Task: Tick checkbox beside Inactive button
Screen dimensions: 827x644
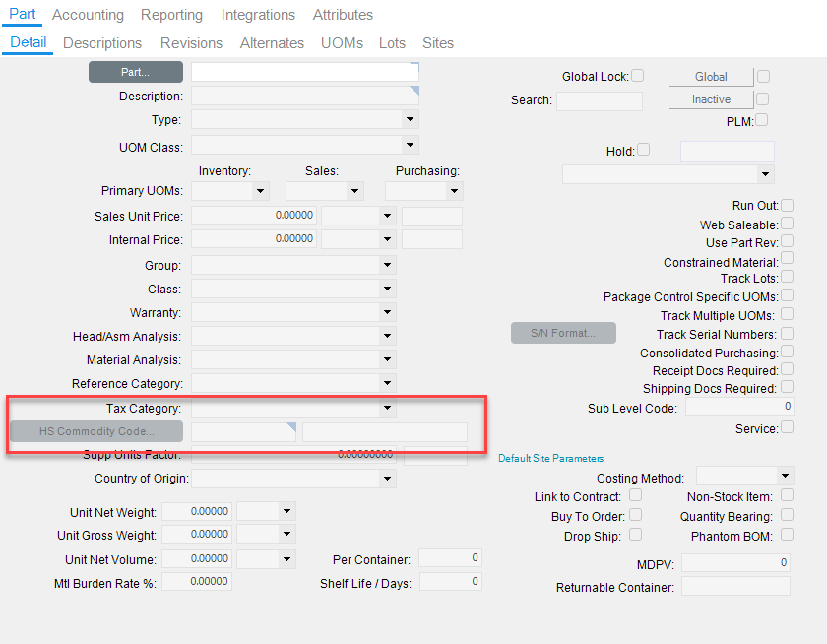Action: (x=762, y=99)
